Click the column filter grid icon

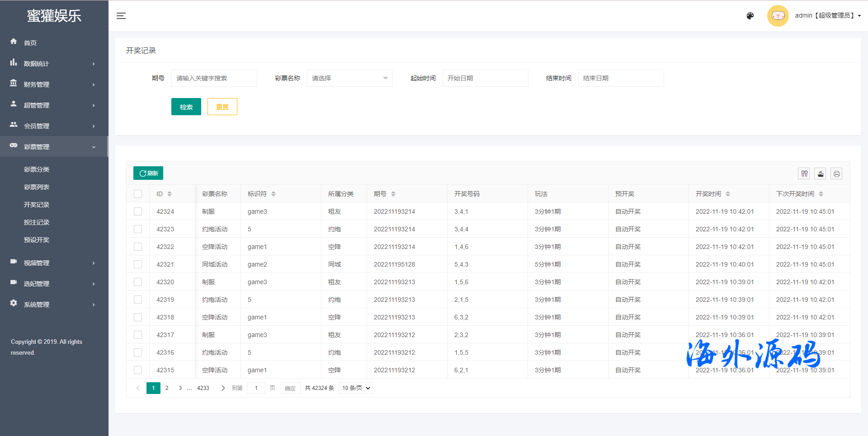[804, 173]
